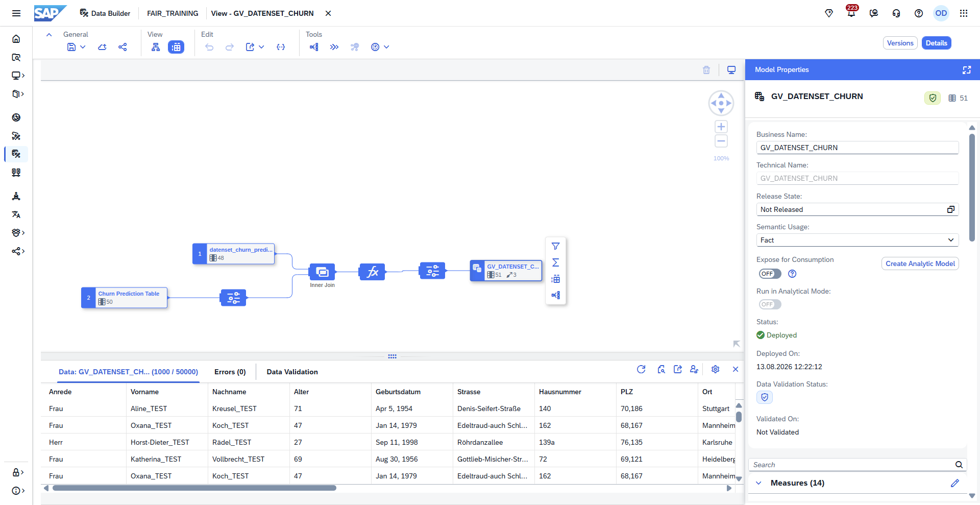This screenshot has width=980, height=505.
Task: Click the Model Properties vertical scrollbar
Action: click(972, 186)
